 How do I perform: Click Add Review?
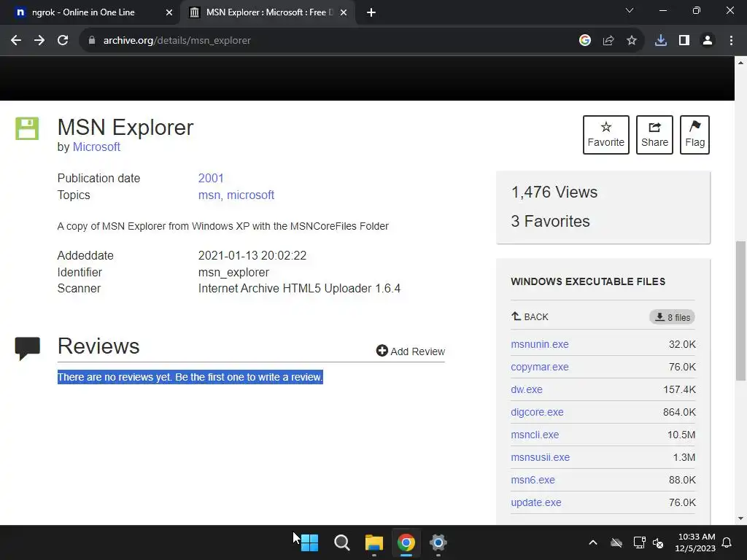click(411, 351)
